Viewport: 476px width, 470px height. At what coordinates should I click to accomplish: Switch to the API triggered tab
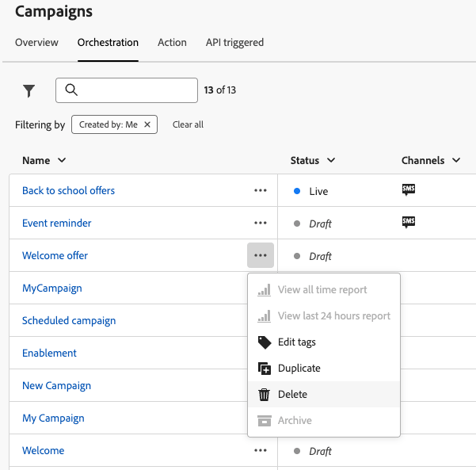(x=234, y=42)
